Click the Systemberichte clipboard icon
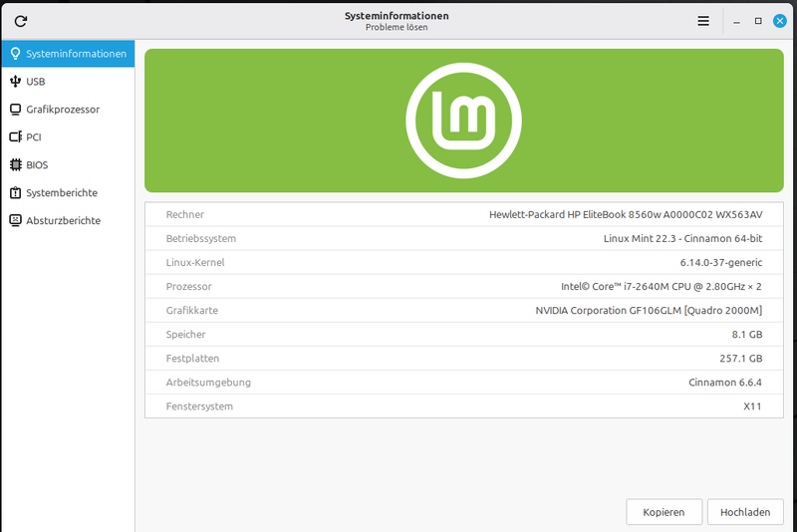 pyautogui.click(x=15, y=193)
